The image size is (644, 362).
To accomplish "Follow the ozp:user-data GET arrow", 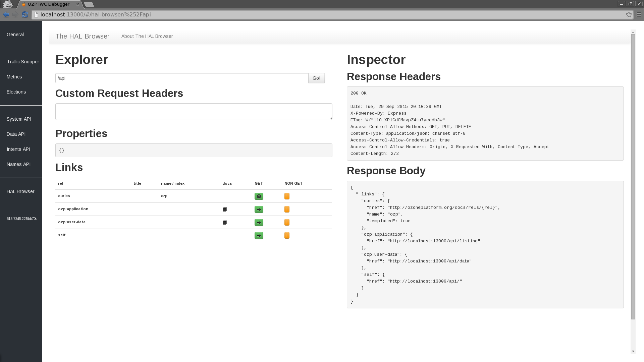I will tap(259, 223).
